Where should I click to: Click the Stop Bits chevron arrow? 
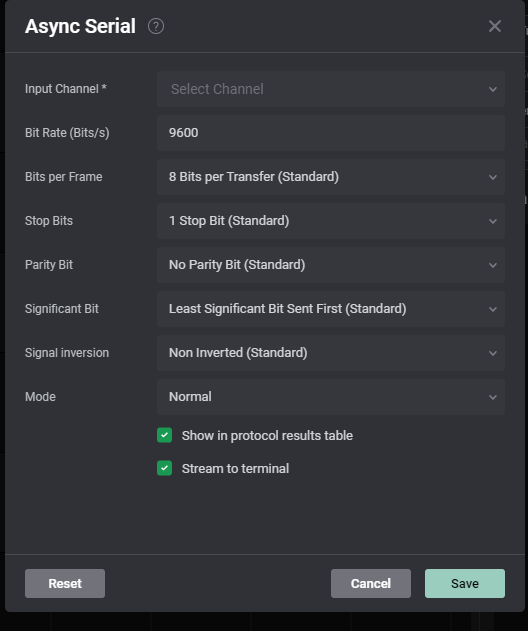coord(493,221)
